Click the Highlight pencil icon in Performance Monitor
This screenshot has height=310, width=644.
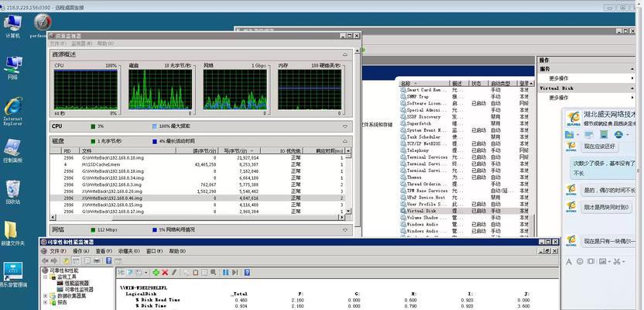174,273
